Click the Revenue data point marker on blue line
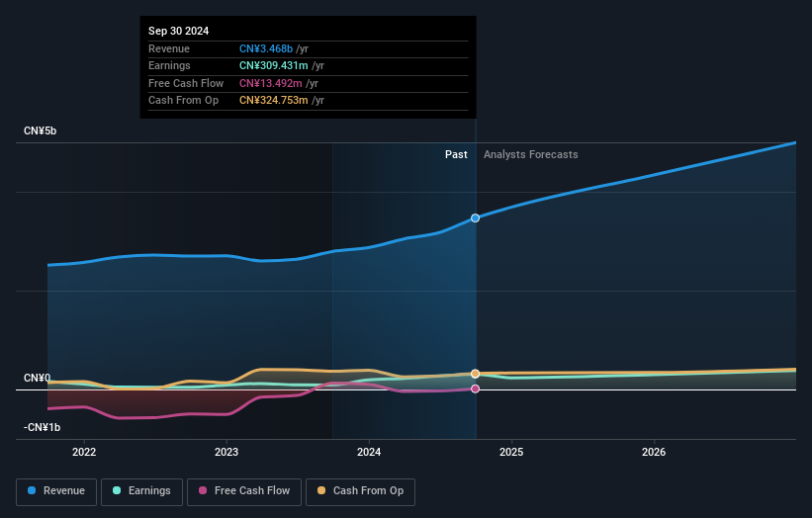The width and height of the screenshot is (812, 518). (x=475, y=218)
